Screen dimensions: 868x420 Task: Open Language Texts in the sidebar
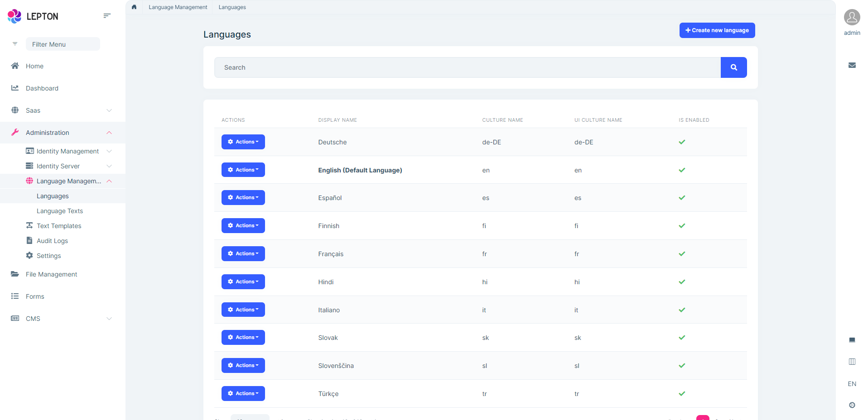tap(60, 210)
